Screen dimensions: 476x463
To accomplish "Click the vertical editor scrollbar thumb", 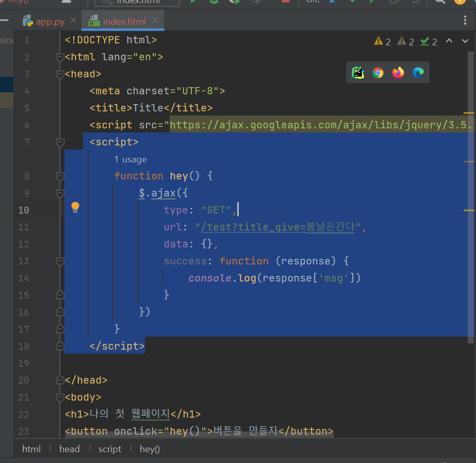I will (x=470, y=197).
